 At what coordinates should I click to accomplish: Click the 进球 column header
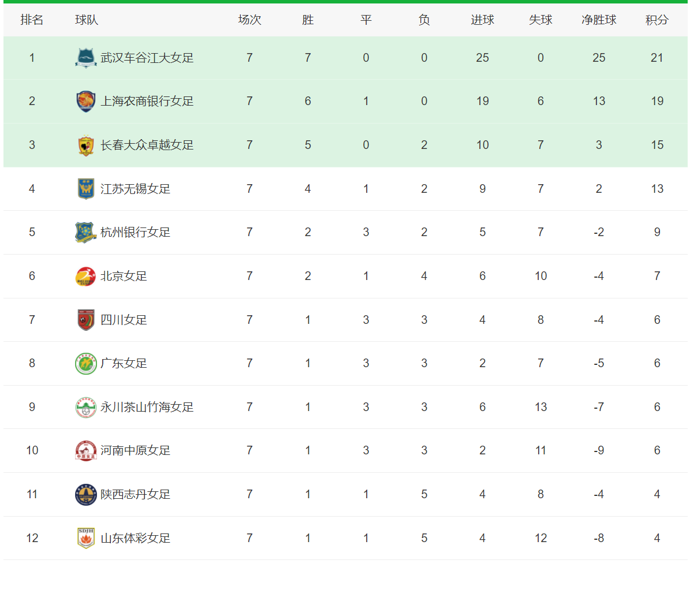click(483, 20)
